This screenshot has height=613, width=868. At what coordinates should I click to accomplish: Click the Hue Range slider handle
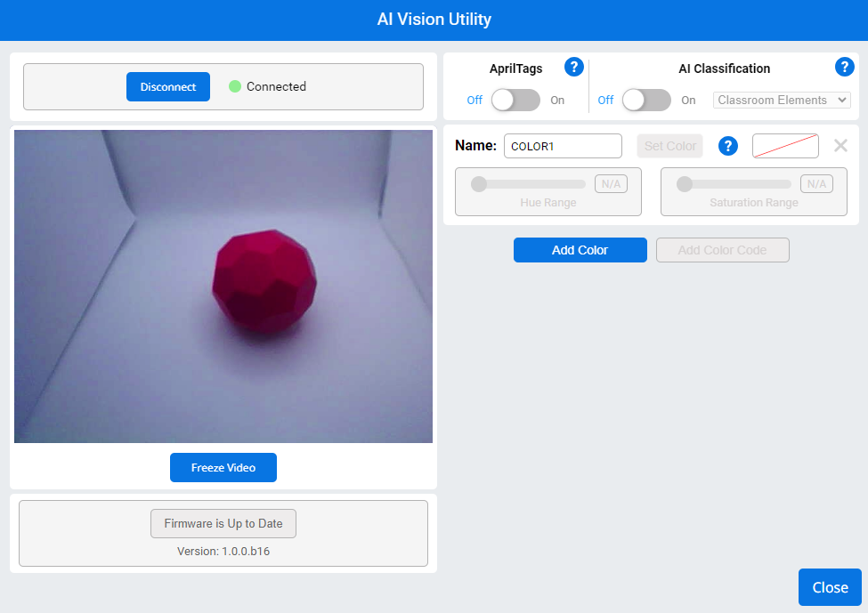[x=480, y=183]
